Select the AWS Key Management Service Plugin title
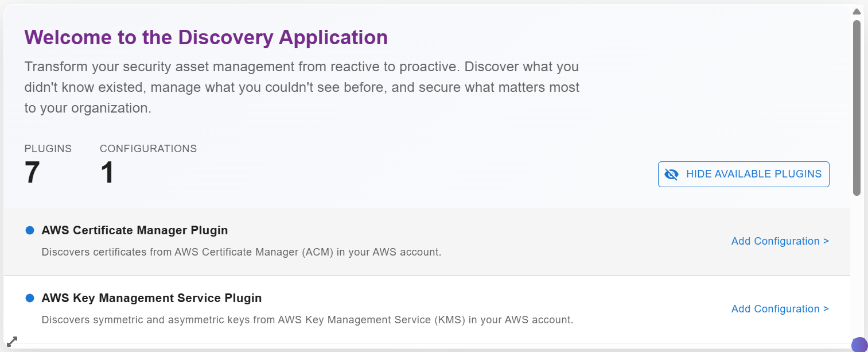 151,298
